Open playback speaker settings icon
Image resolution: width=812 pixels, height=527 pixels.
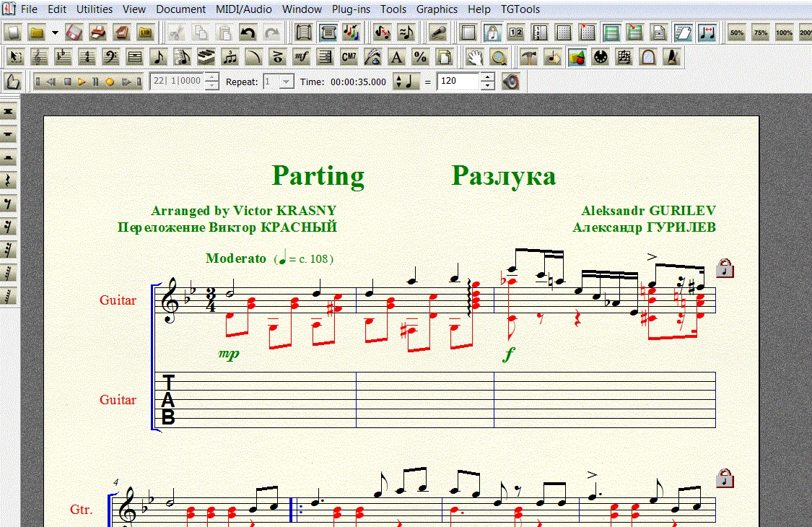point(510,82)
